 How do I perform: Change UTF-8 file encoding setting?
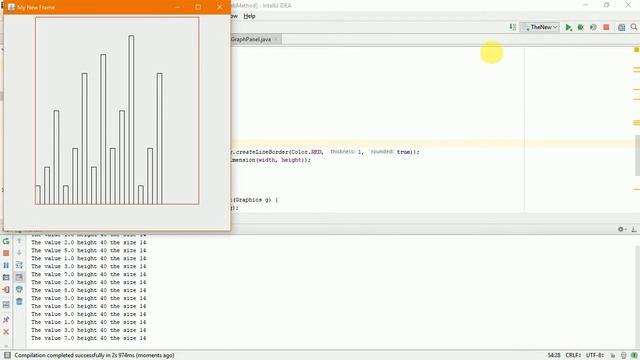[x=595, y=355]
